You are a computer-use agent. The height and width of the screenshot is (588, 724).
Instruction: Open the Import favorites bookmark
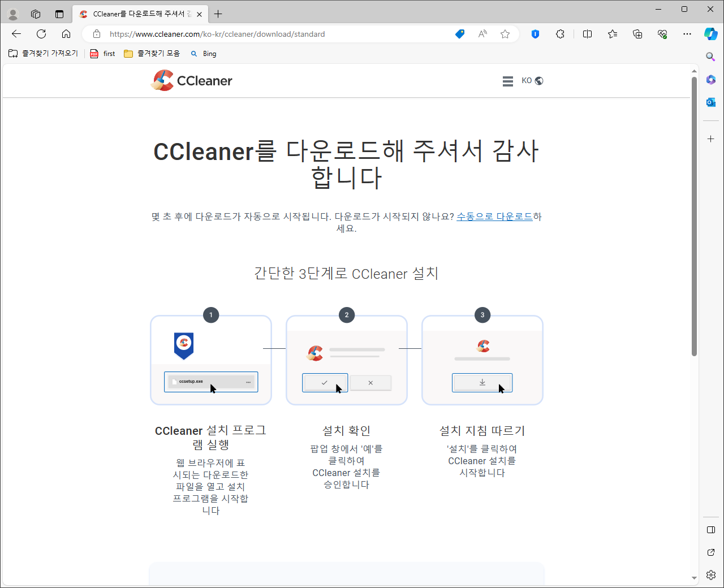[x=43, y=53]
